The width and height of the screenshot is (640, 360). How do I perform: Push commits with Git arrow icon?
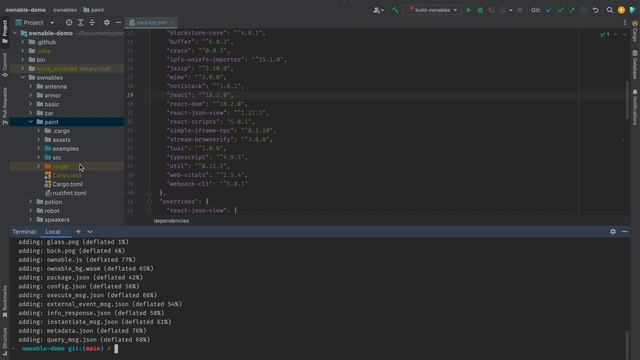click(x=572, y=10)
